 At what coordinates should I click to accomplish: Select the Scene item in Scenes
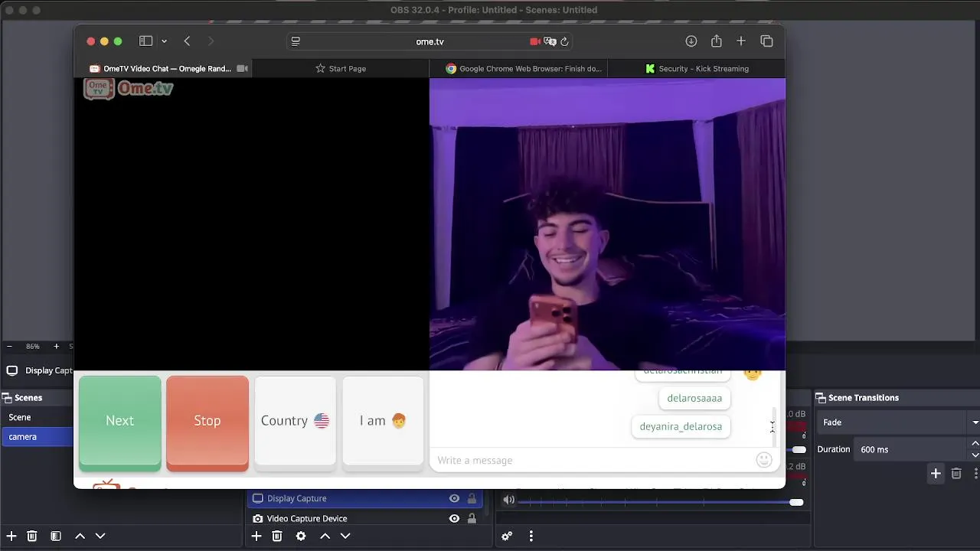point(37,417)
